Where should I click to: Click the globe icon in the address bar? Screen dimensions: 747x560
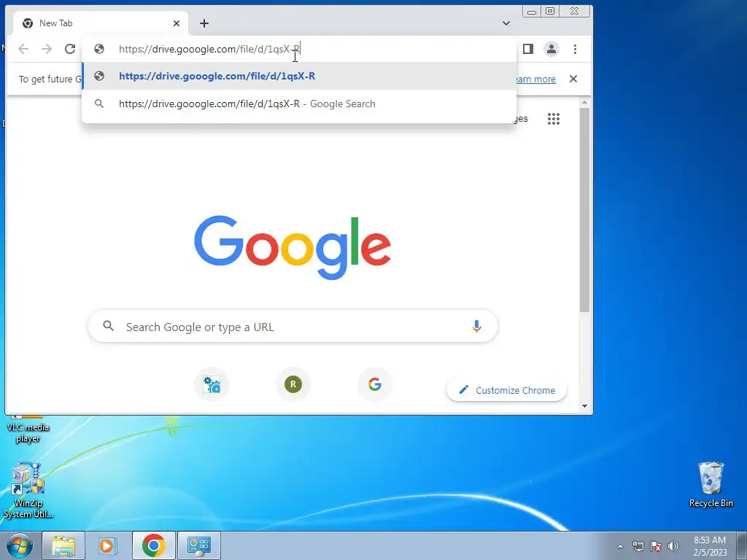pyautogui.click(x=99, y=49)
